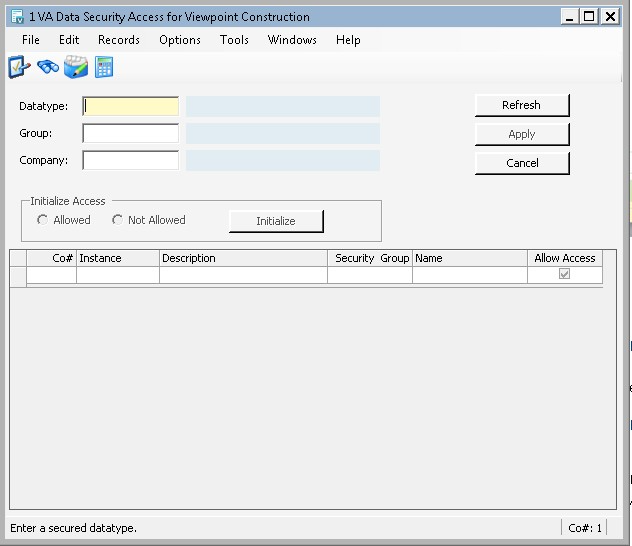The image size is (632, 546).
Task: Click the Initialize button
Action: (x=276, y=221)
